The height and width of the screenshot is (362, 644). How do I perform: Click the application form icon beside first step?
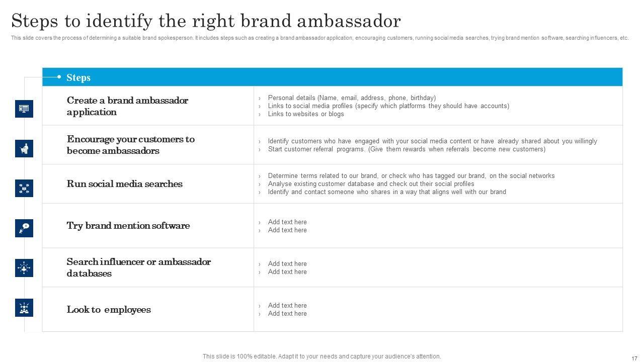pos(24,109)
